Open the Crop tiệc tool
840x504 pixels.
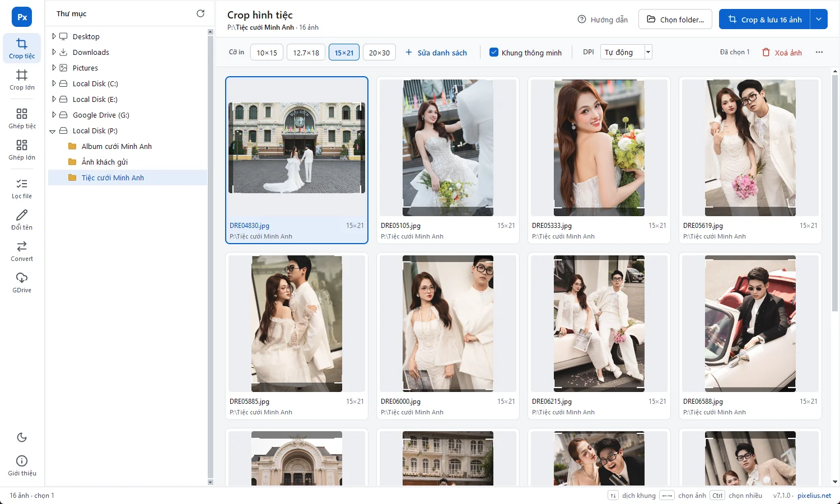(x=22, y=48)
